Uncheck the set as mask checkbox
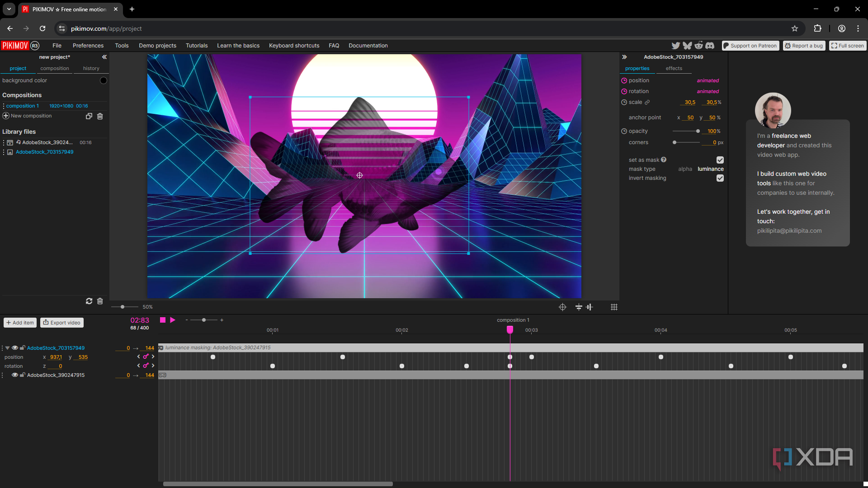The width and height of the screenshot is (868, 488). pyautogui.click(x=720, y=160)
